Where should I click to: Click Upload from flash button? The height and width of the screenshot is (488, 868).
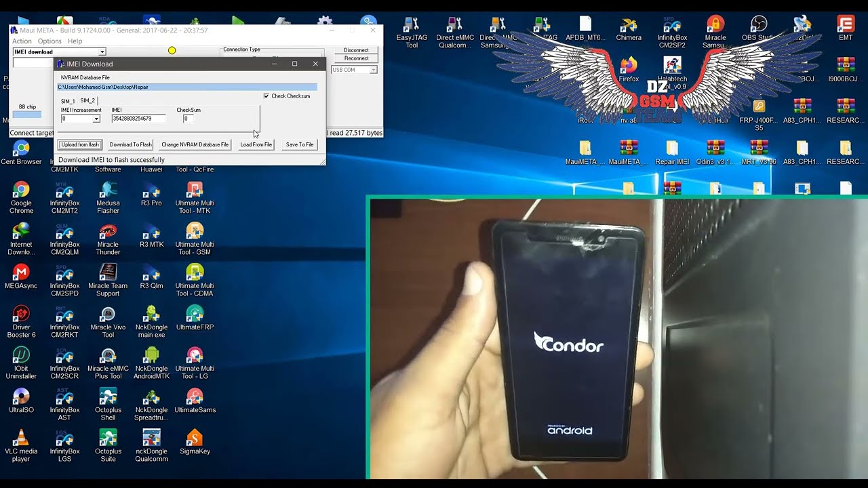[x=80, y=144]
